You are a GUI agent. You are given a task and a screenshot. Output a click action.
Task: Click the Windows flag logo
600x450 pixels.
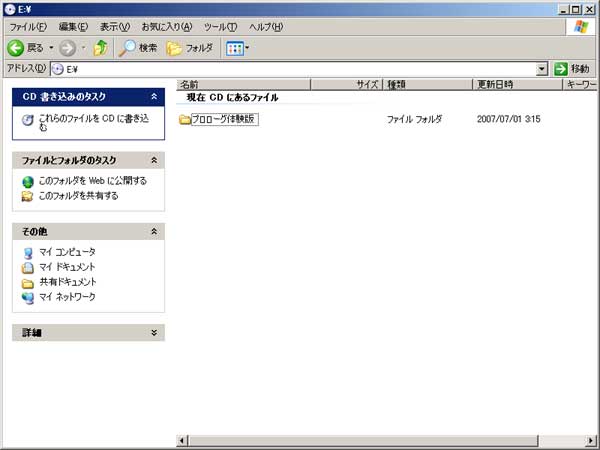point(580,27)
